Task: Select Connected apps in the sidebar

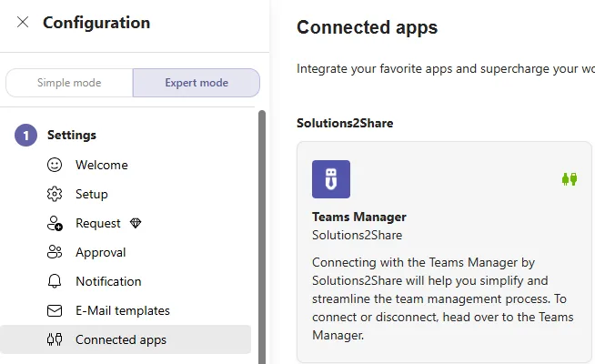Action: (126, 339)
